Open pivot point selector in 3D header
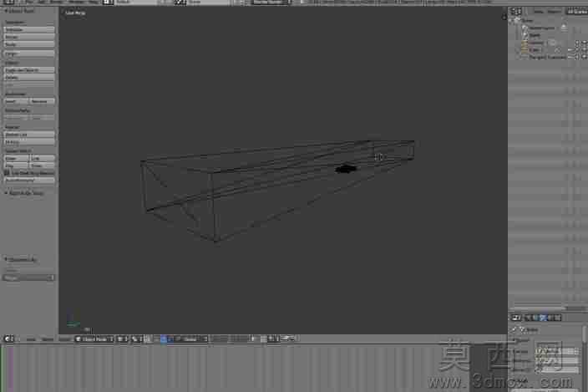The width and height of the screenshot is (588, 392). coord(137,339)
